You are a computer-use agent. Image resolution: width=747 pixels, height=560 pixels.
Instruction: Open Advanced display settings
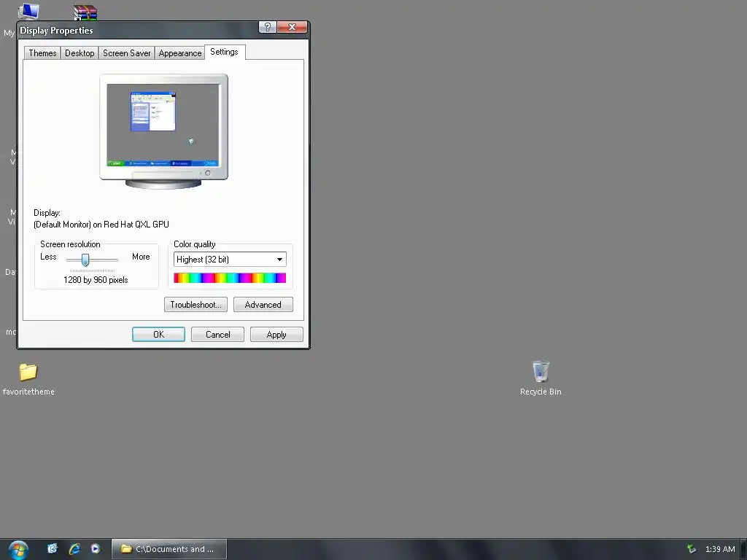click(263, 305)
